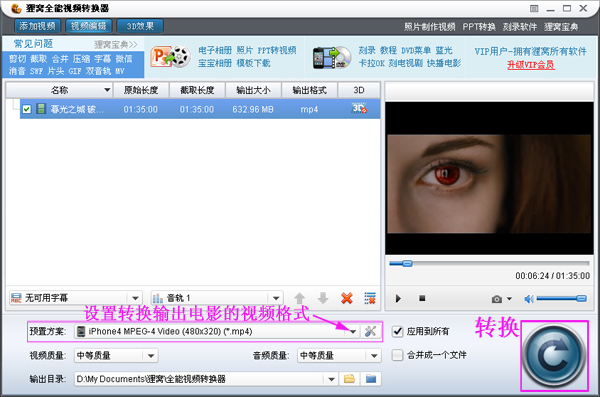Screen dimensions: 600x397
Task: Click the 升级VIP会员 link
Action: (x=531, y=65)
